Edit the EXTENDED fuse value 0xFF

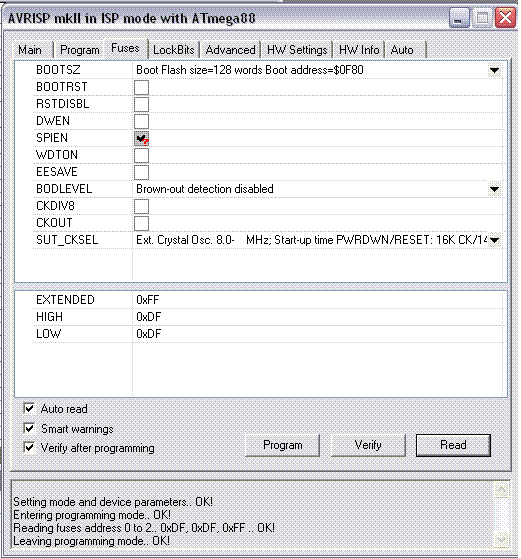(148, 300)
